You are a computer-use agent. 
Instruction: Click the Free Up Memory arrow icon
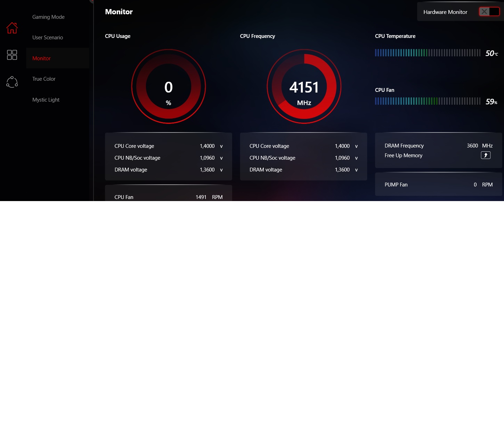(486, 155)
